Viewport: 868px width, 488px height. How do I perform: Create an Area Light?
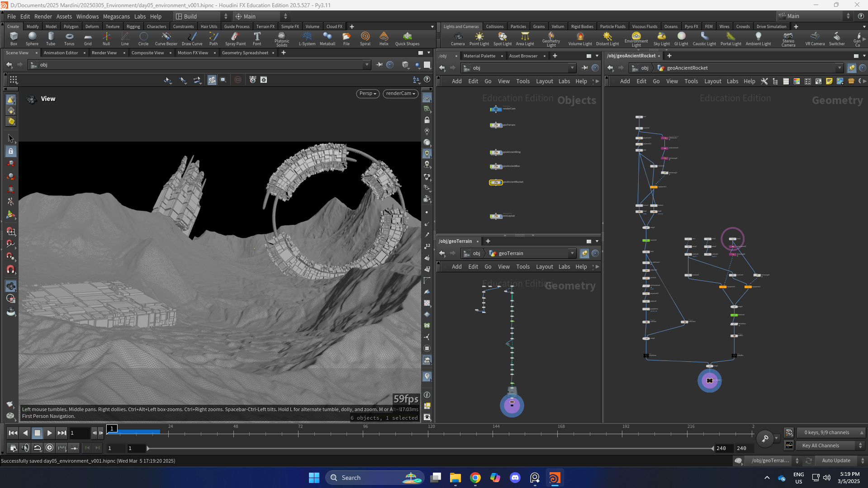[x=525, y=38]
